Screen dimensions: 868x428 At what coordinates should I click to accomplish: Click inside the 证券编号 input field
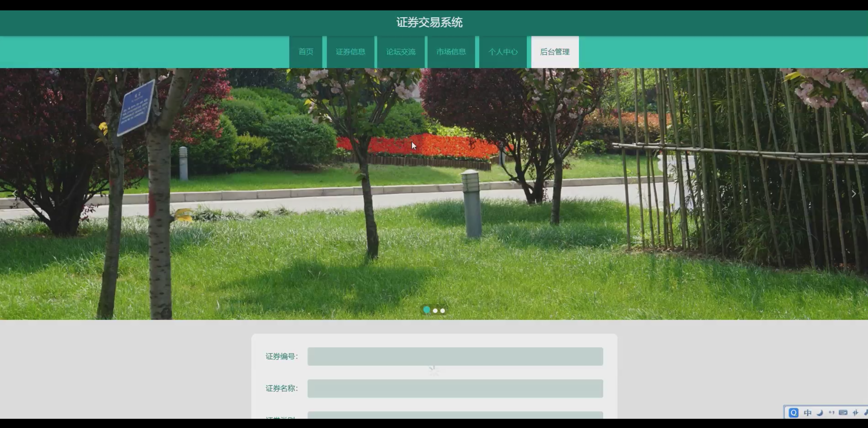(455, 356)
